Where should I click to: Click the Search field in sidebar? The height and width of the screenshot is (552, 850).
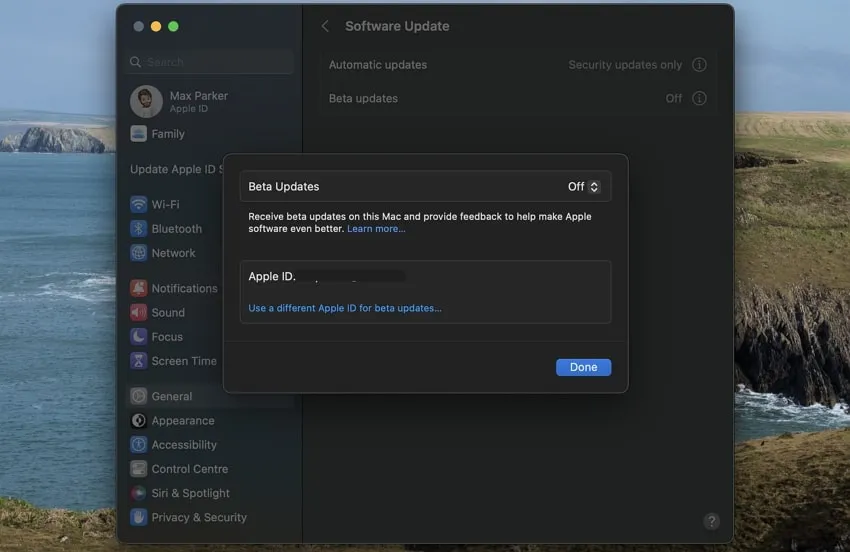point(212,62)
